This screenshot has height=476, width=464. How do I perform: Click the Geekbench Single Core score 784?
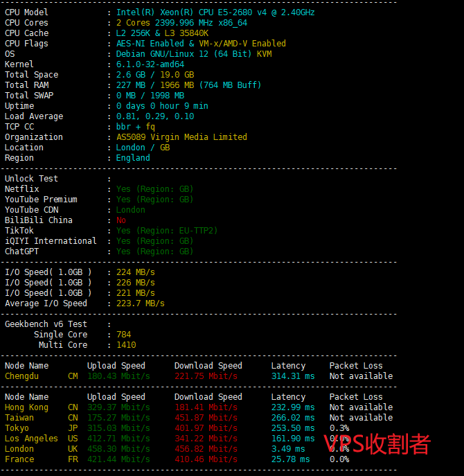(123, 335)
